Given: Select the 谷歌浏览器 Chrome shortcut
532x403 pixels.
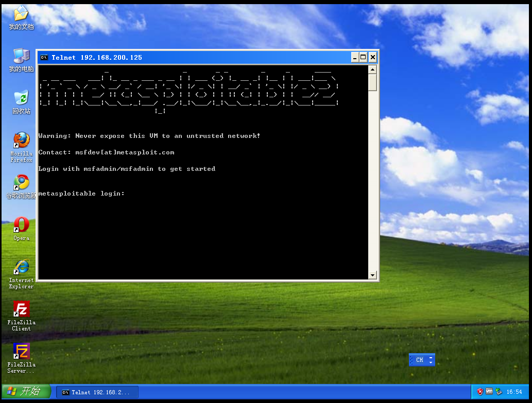Looking at the screenshot, I should (x=21, y=186).
